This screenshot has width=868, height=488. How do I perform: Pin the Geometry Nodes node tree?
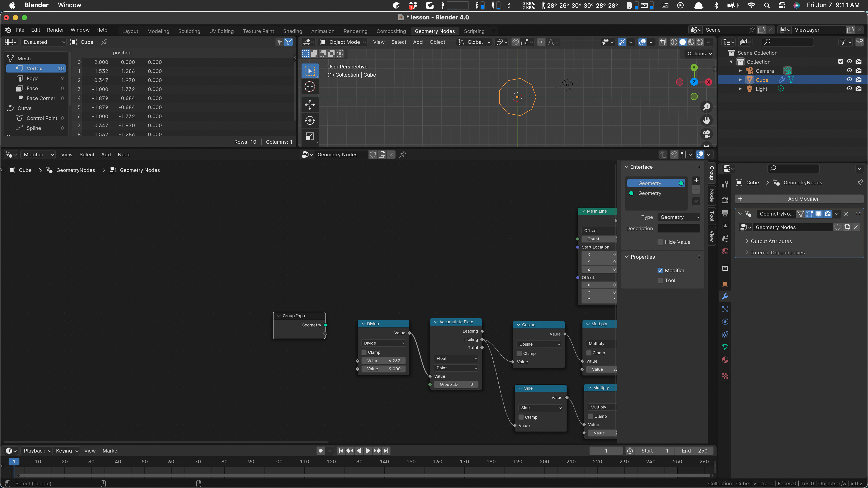[402, 155]
